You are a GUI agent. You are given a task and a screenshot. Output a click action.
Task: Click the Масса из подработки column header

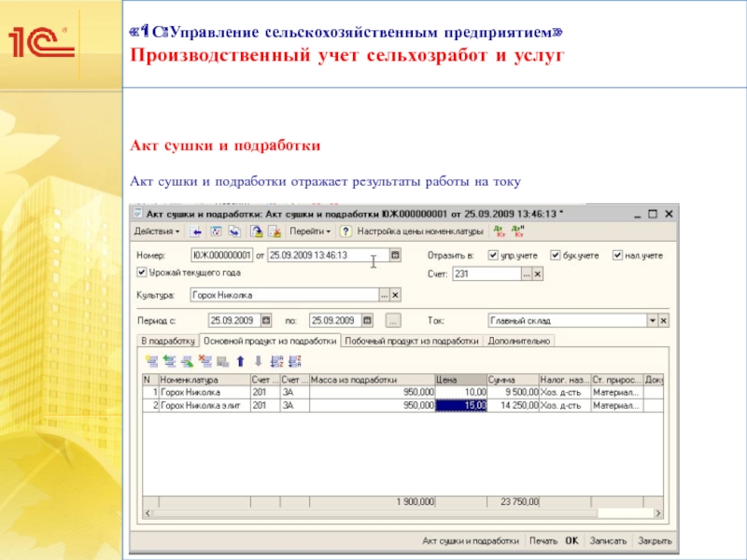[x=372, y=380]
